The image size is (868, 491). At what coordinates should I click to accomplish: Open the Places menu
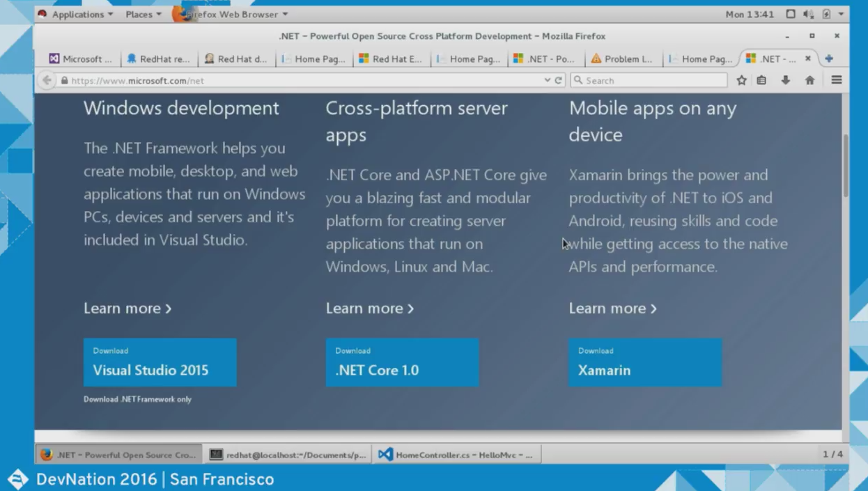click(143, 14)
